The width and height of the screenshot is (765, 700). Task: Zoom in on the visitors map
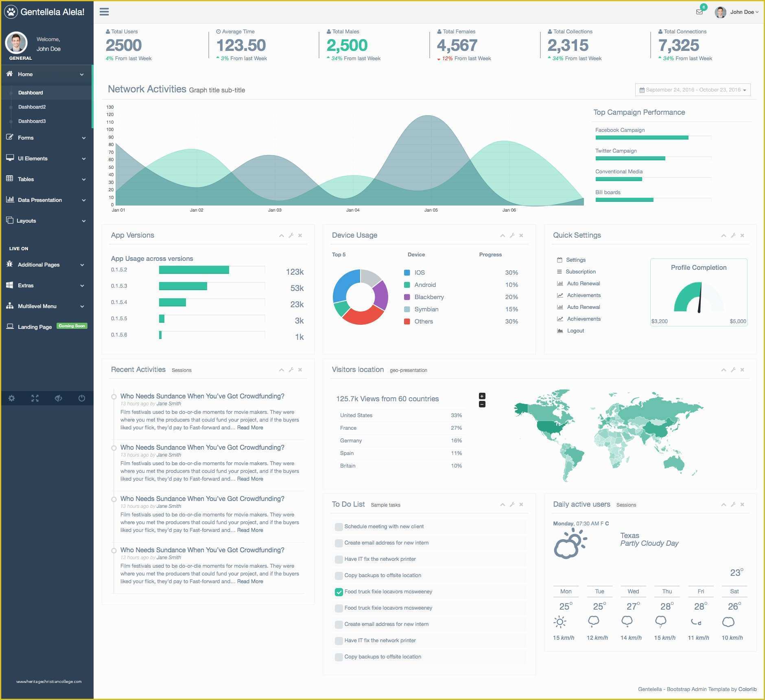[x=482, y=396]
